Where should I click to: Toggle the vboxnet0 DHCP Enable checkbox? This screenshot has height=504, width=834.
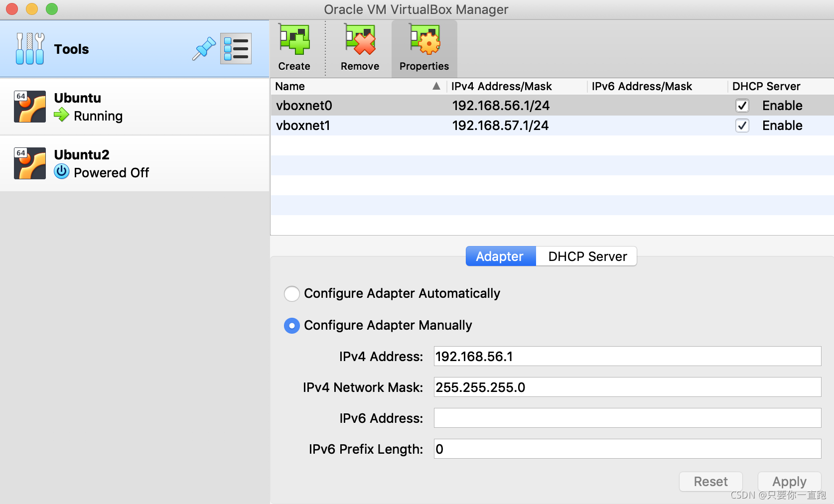tap(742, 106)
